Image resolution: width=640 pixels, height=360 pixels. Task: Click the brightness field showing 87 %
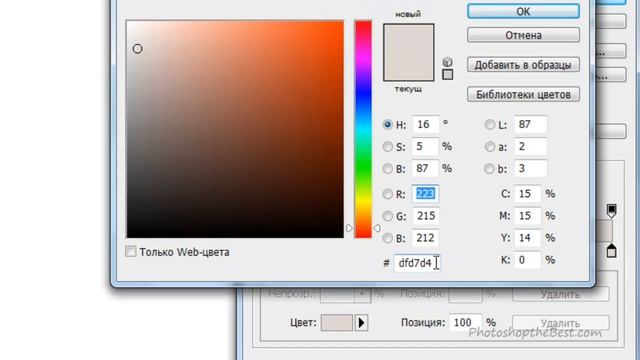425,169
